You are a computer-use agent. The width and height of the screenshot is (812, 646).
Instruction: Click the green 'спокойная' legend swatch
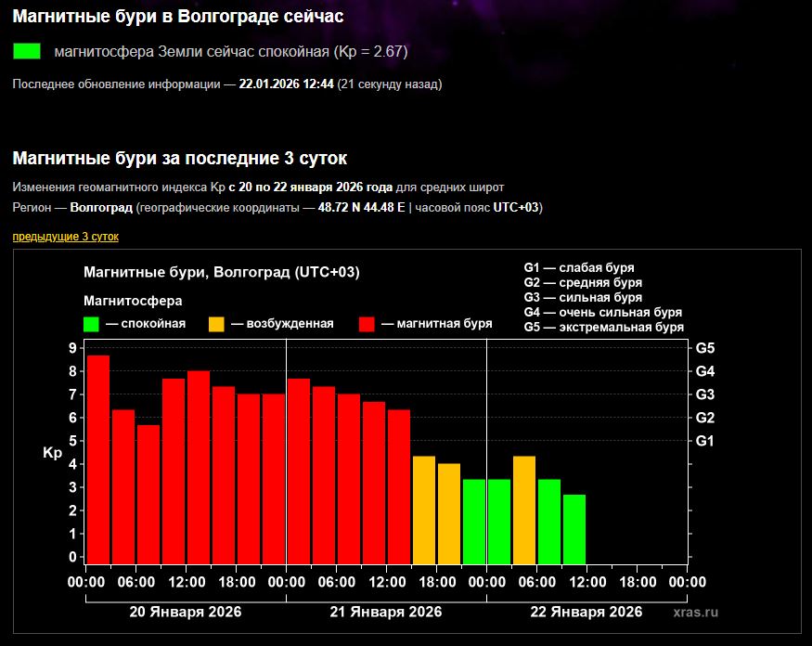[x=91, y=324]
